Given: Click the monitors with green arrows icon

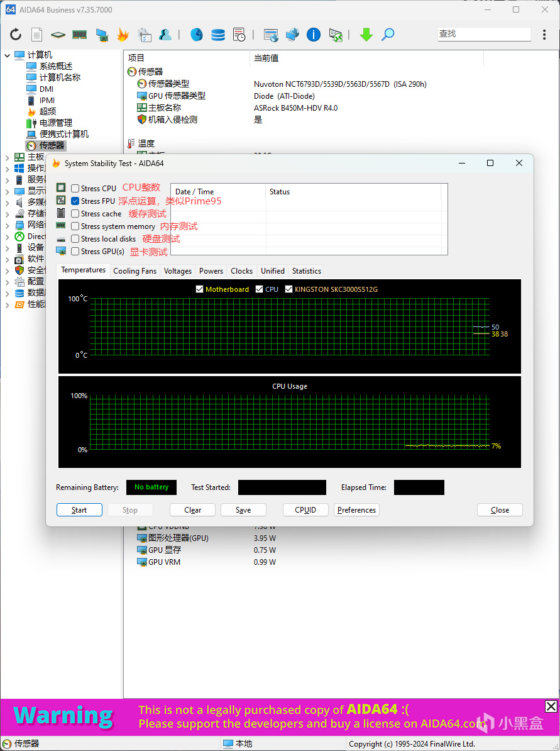Looking at the screenshot, I should click(336, 35).
